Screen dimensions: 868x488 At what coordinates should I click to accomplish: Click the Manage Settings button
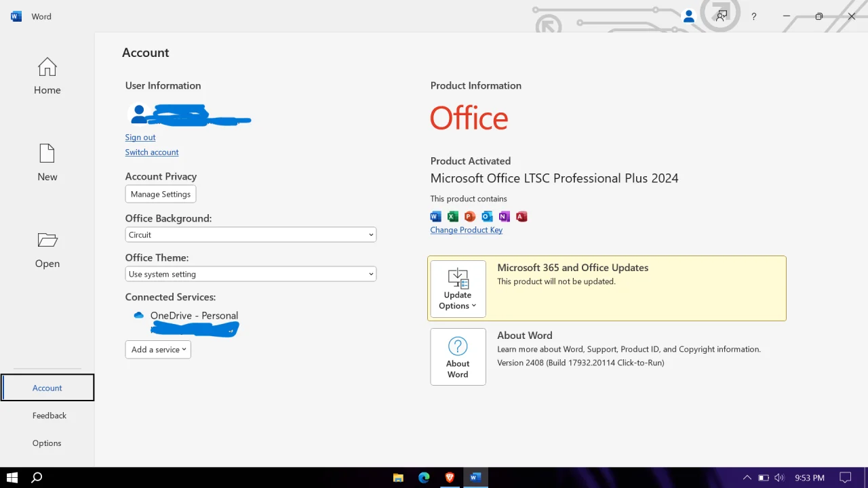161,194
